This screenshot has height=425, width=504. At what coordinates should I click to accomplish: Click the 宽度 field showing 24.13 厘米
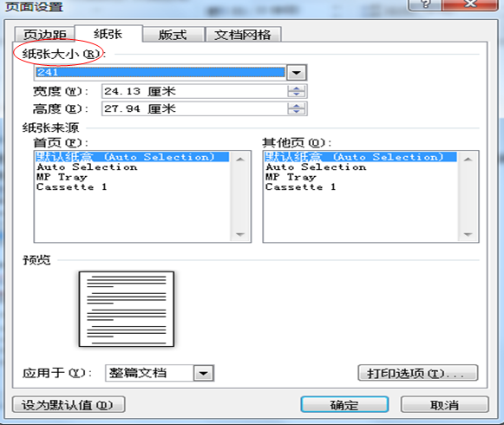coord(194,91)
